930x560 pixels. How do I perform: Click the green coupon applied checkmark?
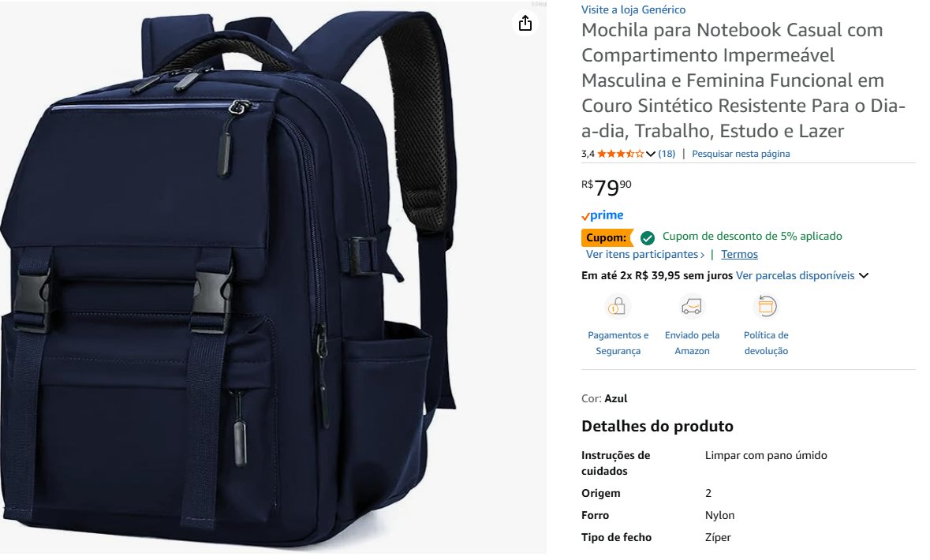point(648,238)
